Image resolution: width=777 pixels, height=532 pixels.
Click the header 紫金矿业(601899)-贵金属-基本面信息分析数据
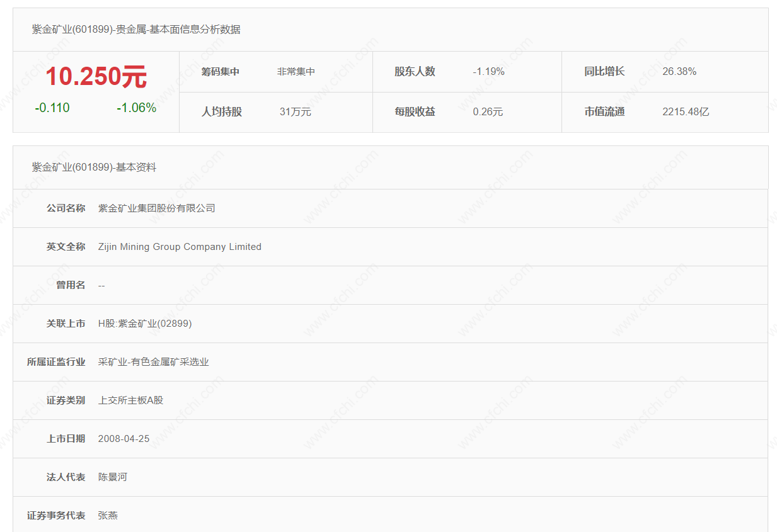136,29
